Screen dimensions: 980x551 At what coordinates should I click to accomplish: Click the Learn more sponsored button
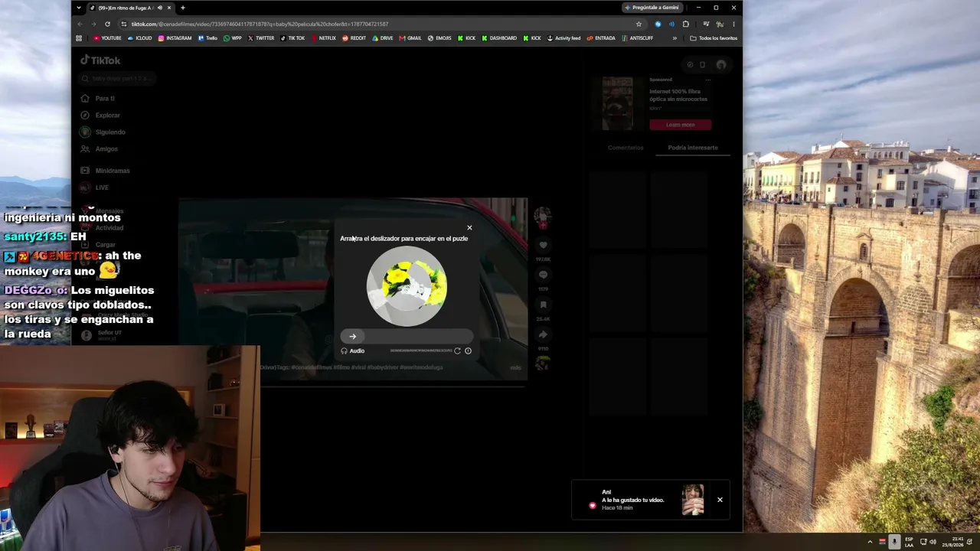[x=680, y=125]
